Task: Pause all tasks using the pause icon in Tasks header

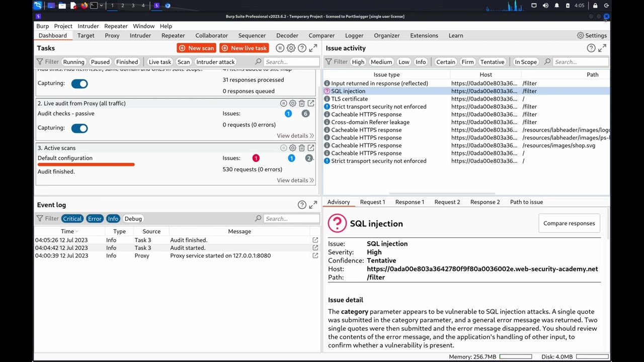Action: (280, 48)
